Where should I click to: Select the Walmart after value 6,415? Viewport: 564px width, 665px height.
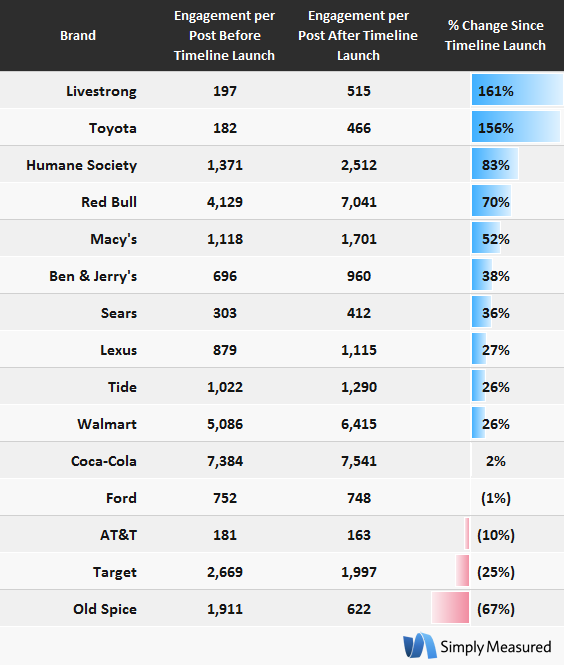(359, 424)
